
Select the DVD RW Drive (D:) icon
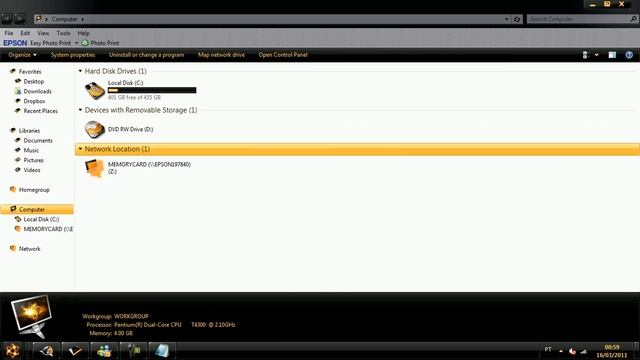95,129
